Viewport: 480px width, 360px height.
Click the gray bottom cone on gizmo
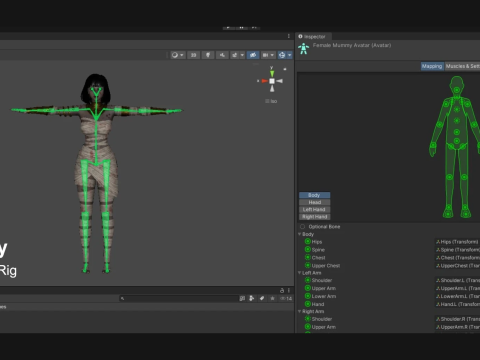click(272, 88)
